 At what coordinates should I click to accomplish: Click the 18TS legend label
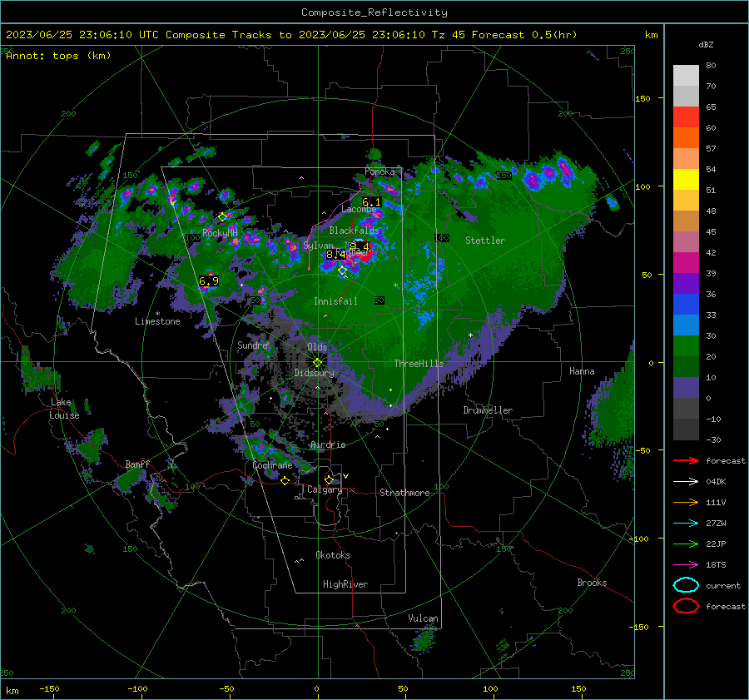tap(716, 565)
